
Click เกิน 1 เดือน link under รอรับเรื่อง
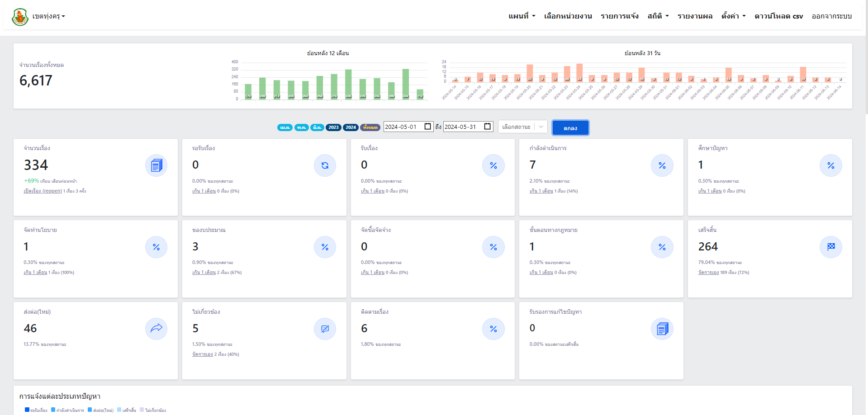pyautogui.click(x=204, y=191)
